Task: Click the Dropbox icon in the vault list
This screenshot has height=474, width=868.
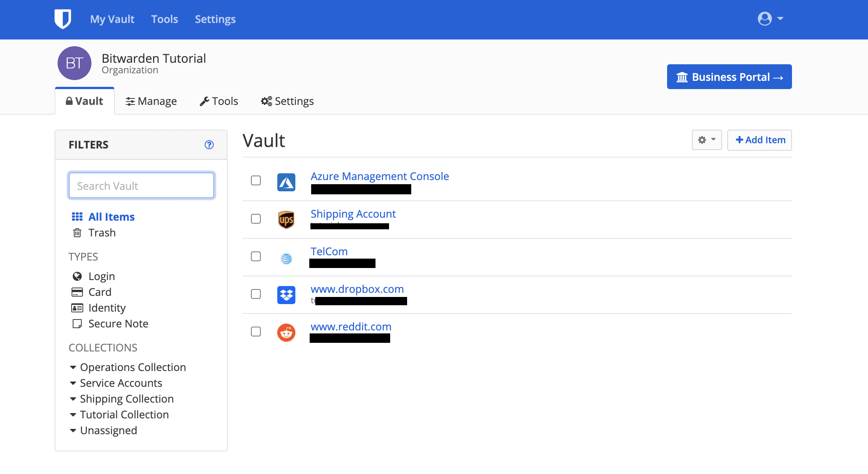Action: coord(286,295)
